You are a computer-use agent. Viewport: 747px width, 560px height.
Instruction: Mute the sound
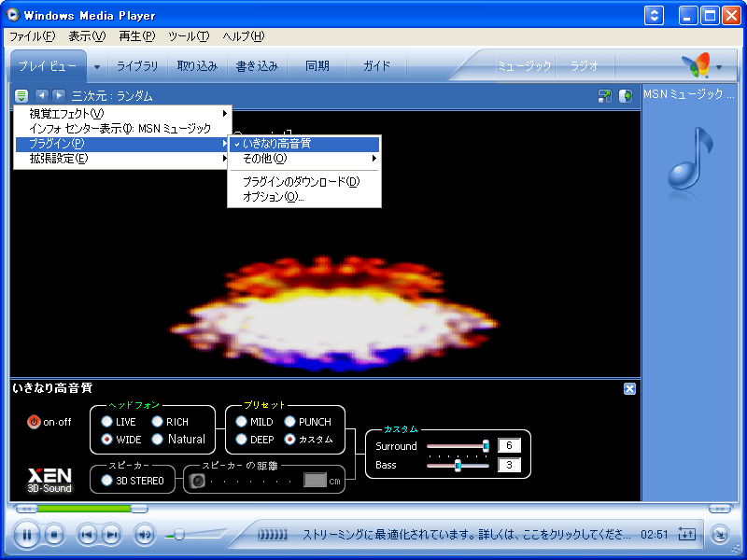(x=145, y=535)
